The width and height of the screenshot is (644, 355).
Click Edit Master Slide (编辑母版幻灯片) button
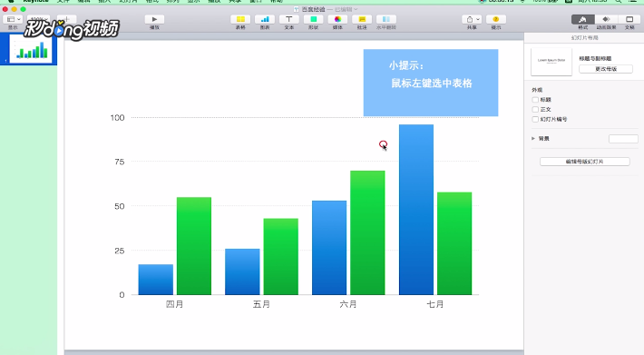pos(584,162)
